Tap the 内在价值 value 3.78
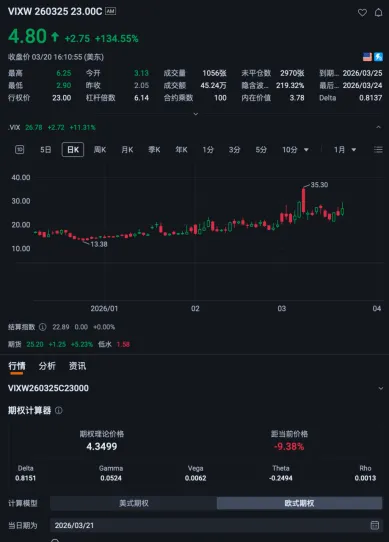This screenshot has height=542, width=389. click(x=297, y=98)
